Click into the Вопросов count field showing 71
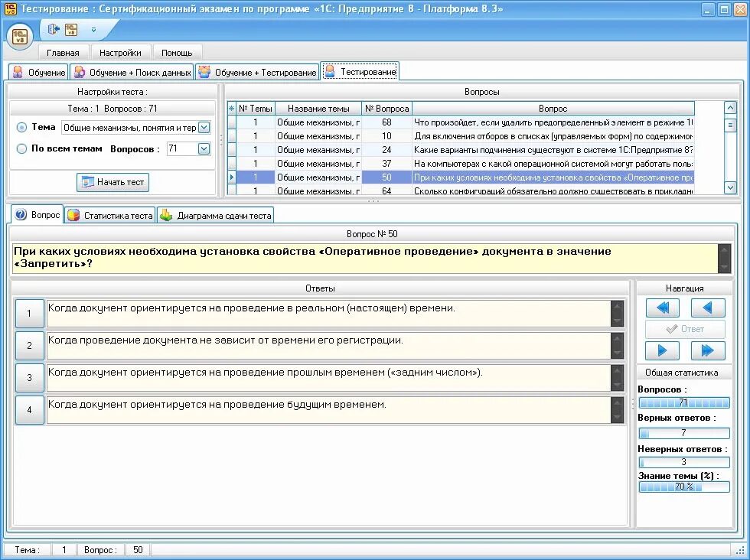This screenshot has width=750, height=560. (182, 148)
